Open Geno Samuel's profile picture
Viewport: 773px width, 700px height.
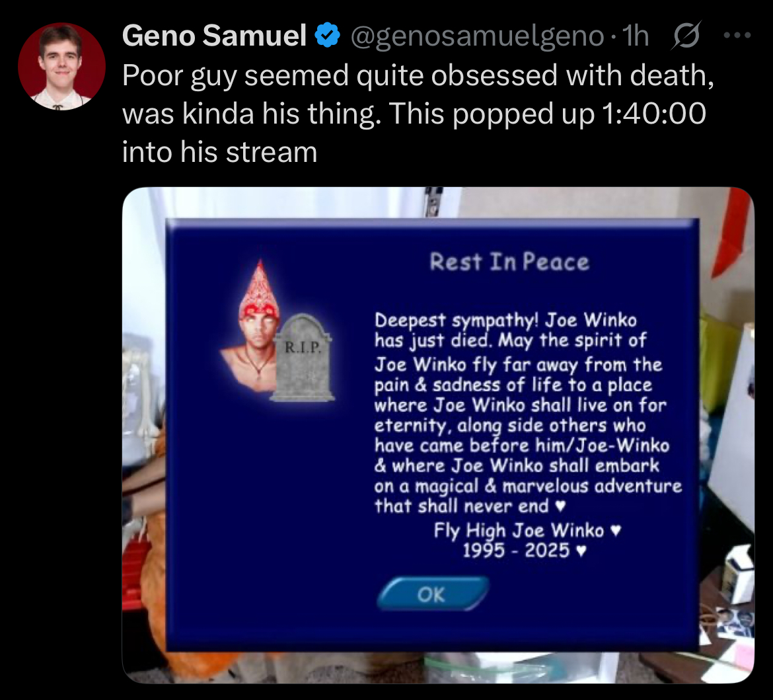click(61, 66)
